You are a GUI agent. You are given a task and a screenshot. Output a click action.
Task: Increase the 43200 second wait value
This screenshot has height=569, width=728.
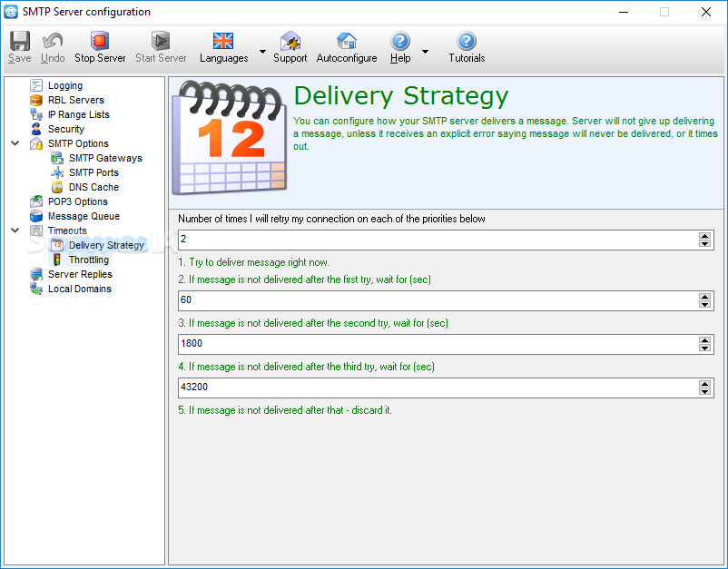pos(704,384)
